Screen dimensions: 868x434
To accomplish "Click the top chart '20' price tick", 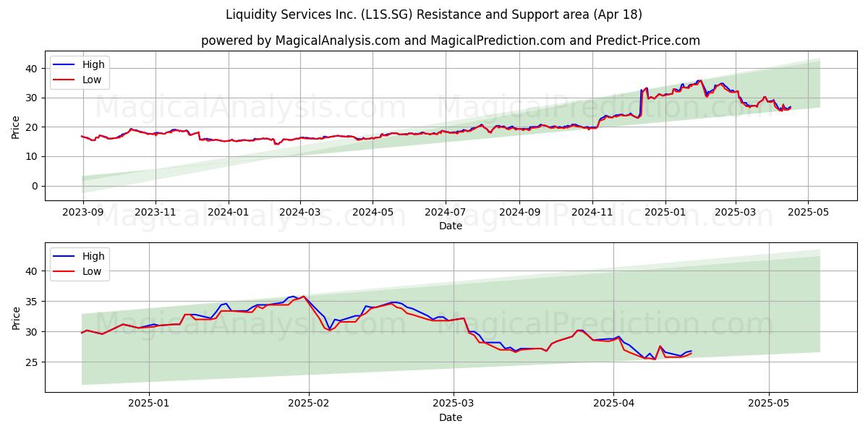I will [x=33, y=127].
